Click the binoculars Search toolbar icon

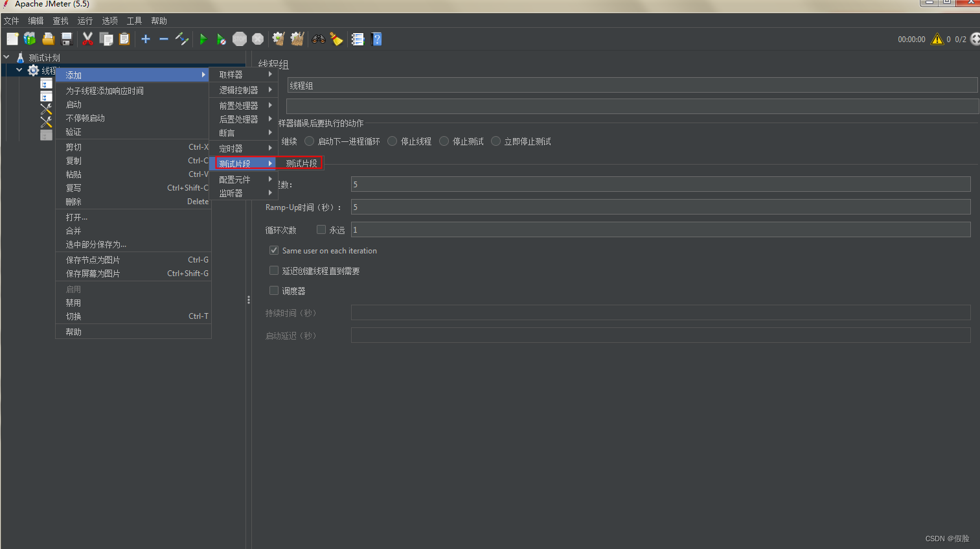pyautogui.click(x=318, y=39)
